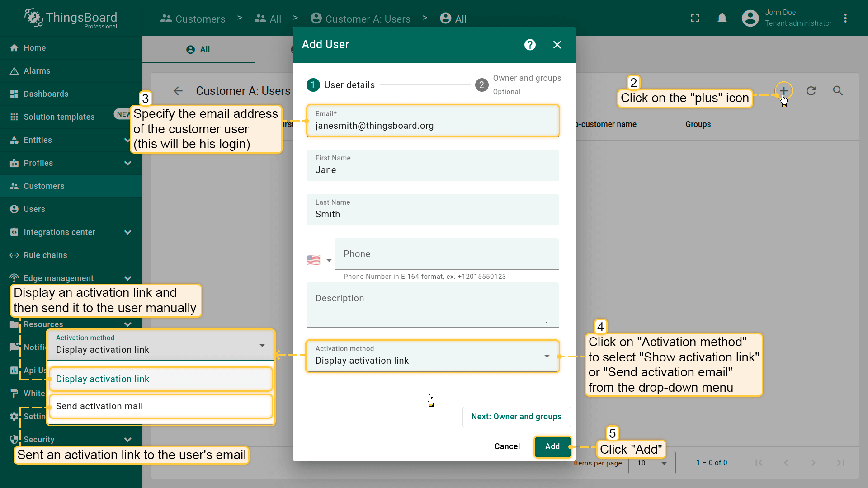Open the three-dot user menu
Viewport: 868px width, 488px height.
[x=845, y=18]
